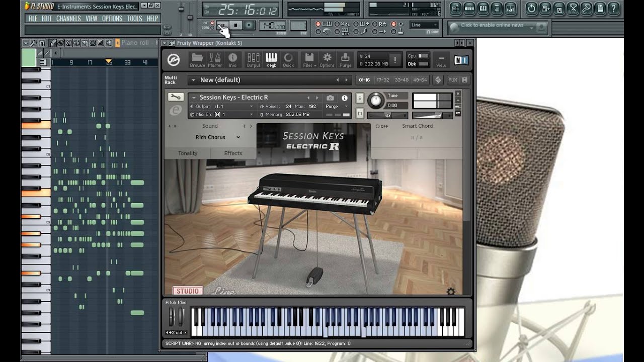The width and height of the screenshot is (644, 362).
Task: Solo instrument with the S button
Action: [x=360, y=98]
